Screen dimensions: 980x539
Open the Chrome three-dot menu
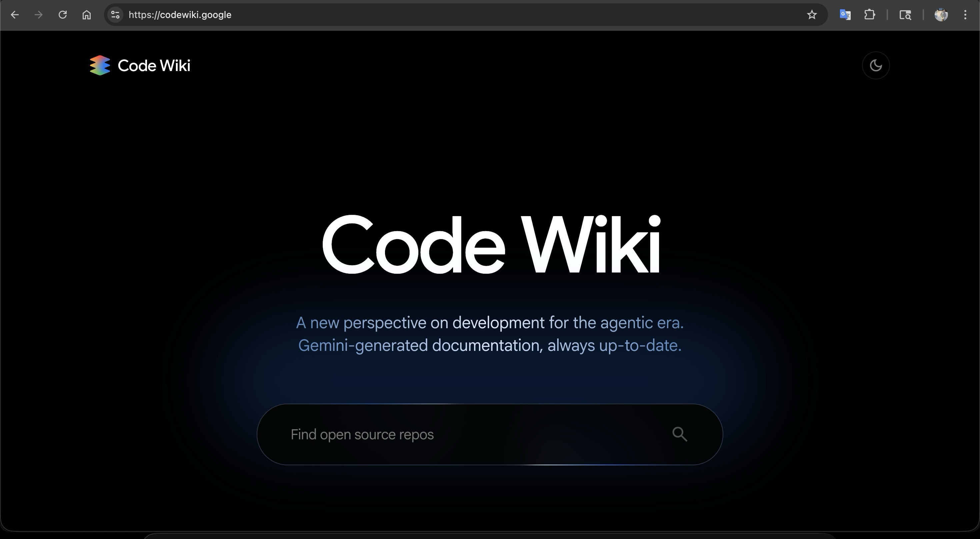[x=965, y=15]
